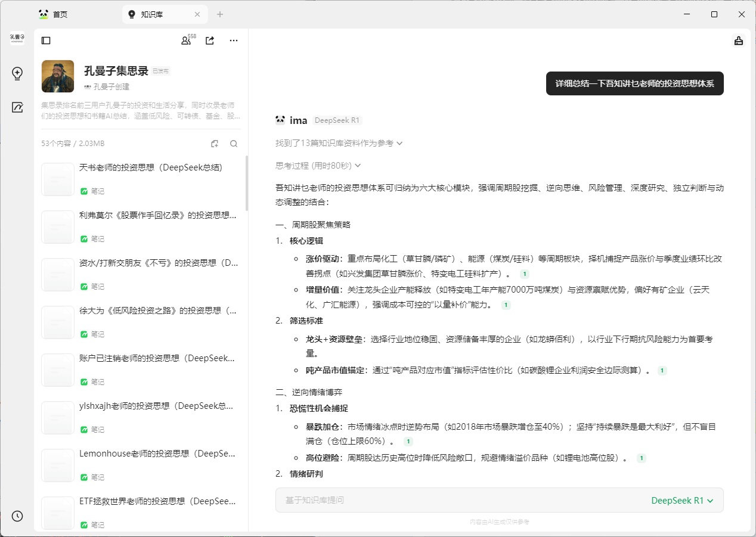Screen dimensions: 756x537
Task: Click the clear conversation broom icon
Action: 739,41
